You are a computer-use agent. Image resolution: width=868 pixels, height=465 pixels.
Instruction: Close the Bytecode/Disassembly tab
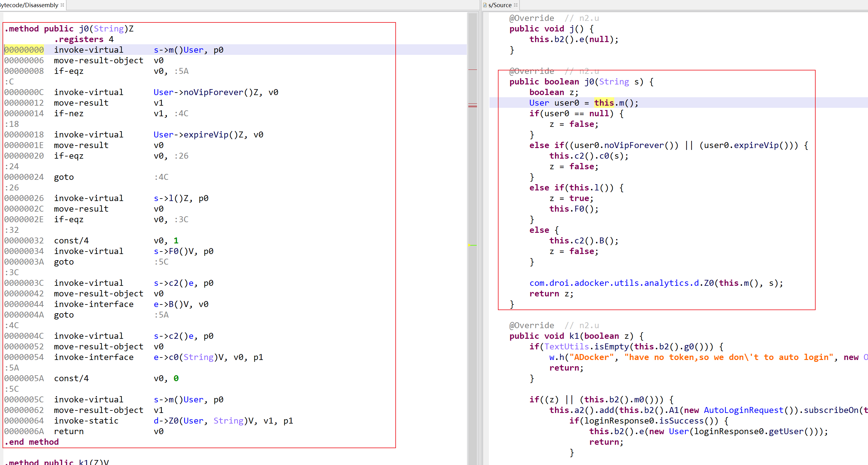[x=62, y=5]
